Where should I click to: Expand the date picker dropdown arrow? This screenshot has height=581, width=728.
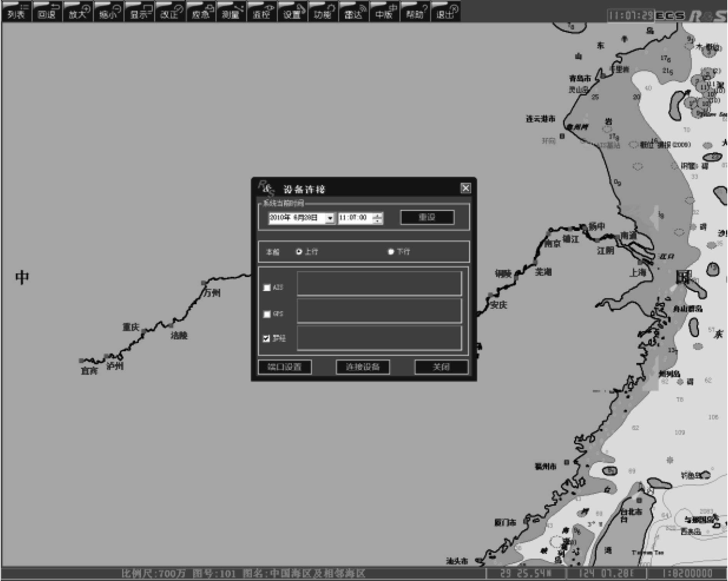tap(330, 218)
